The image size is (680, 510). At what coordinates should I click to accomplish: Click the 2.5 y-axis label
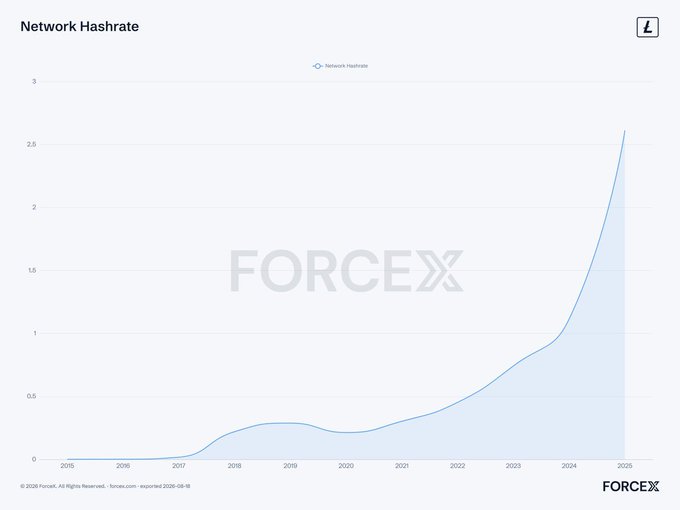(31, 144)
